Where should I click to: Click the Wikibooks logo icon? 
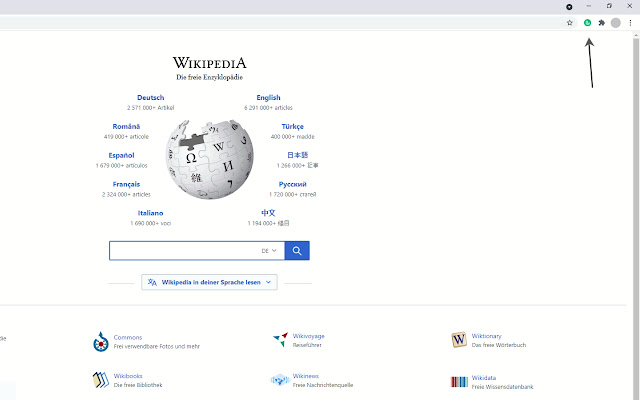(x=100, y=380)
